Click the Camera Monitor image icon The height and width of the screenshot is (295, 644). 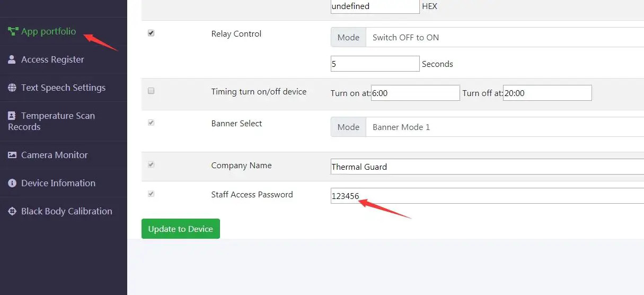tap(12, 155)
